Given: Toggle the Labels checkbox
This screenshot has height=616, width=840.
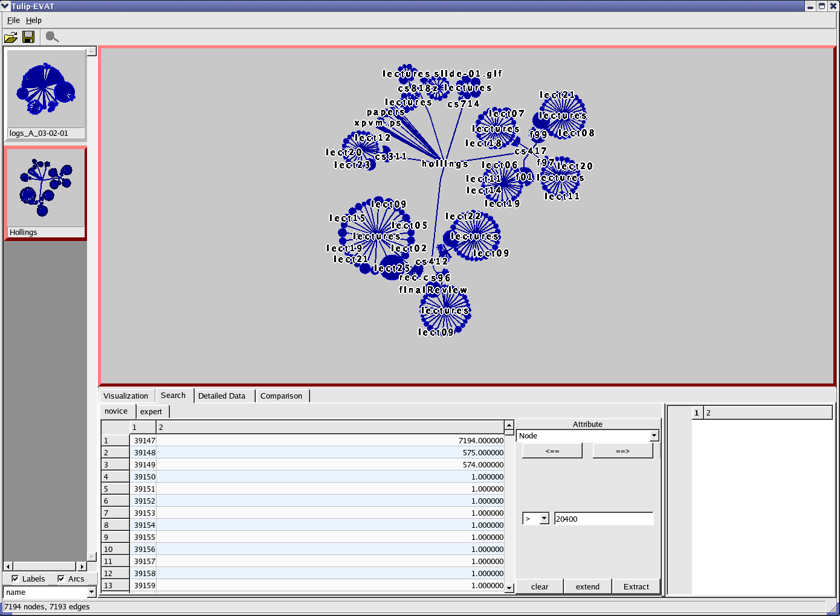Looking at the screenshot, I should pos(15,579).
